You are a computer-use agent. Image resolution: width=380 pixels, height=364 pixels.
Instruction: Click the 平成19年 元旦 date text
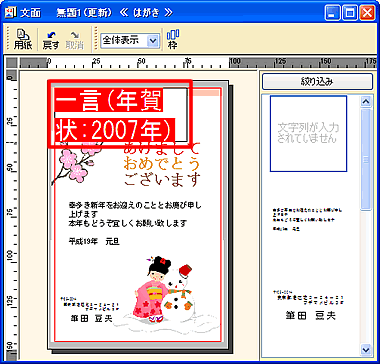pos(94,242)
